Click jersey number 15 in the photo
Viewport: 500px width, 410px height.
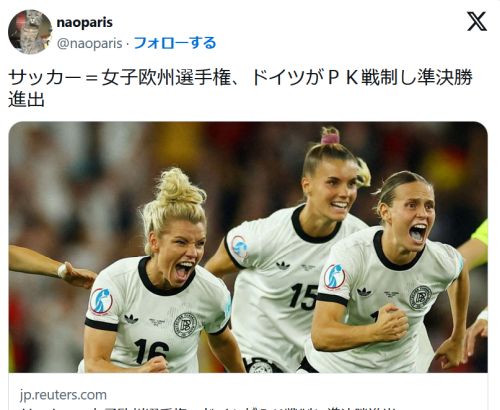tap(303, 296)
